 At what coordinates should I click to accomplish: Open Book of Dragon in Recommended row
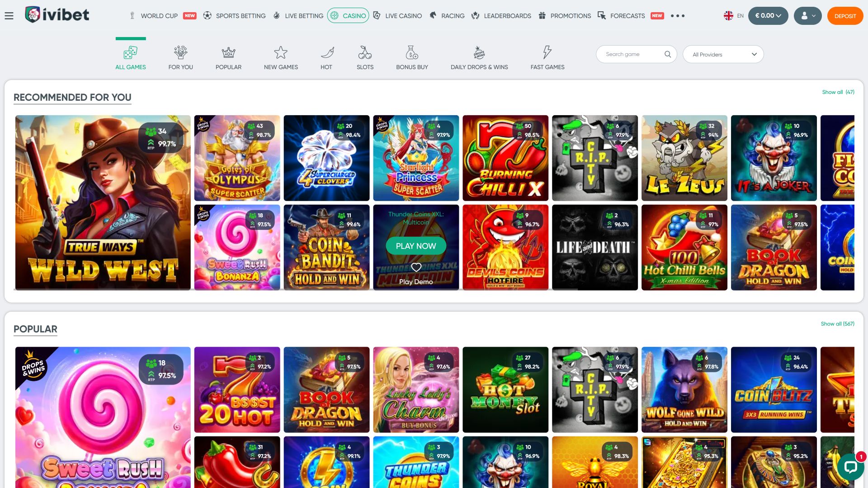774,248
